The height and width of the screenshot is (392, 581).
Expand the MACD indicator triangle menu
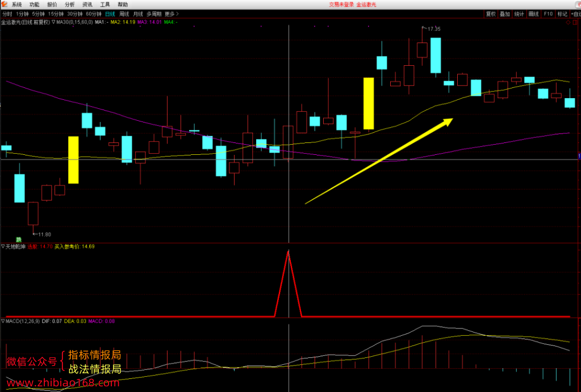point(3,321)
